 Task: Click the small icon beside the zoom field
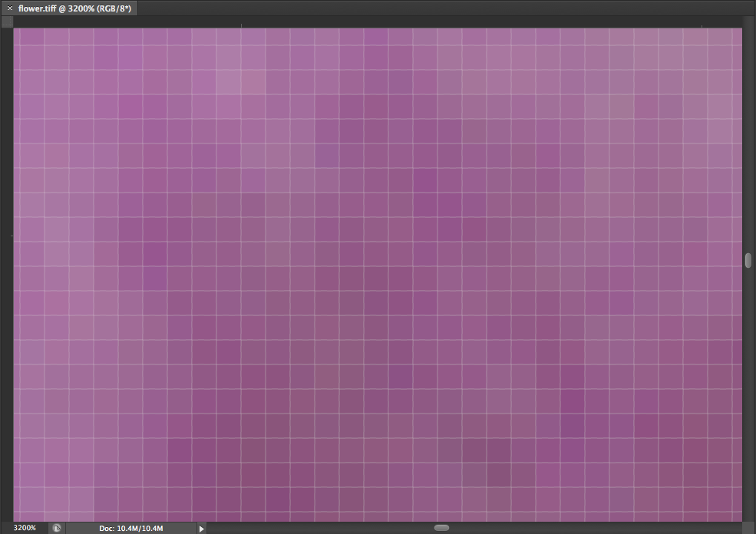point(57,528)
